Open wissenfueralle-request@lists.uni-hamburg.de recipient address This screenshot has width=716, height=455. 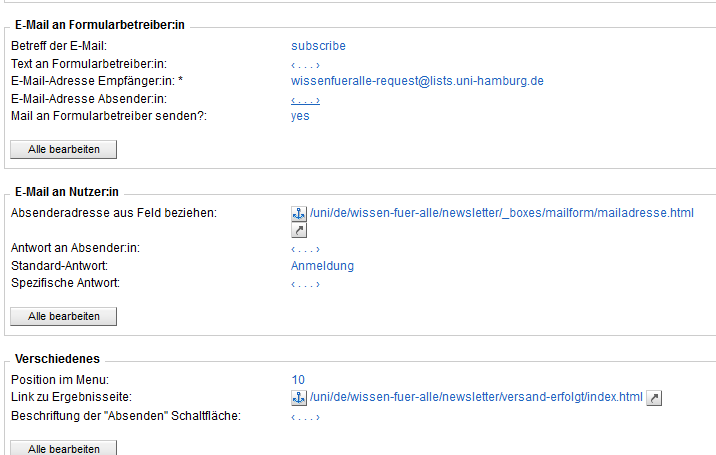(x=417, y=81)
